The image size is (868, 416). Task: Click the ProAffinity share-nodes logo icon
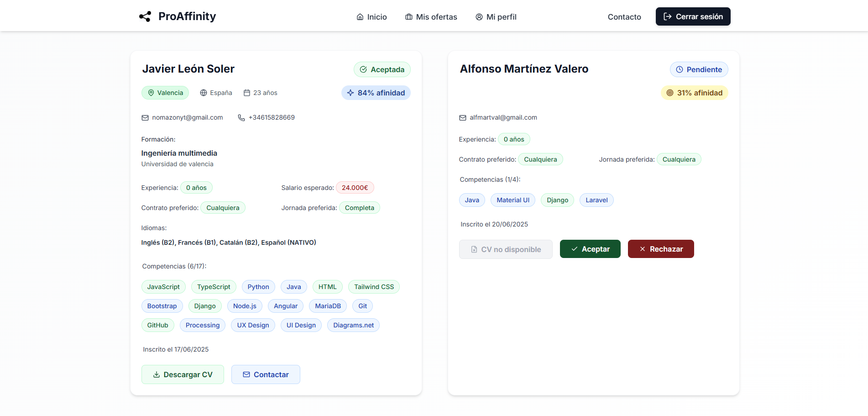145,16
